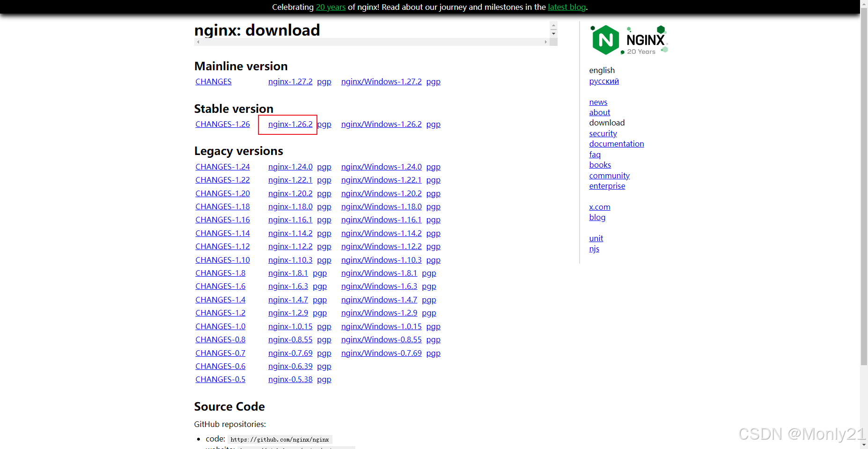Download nginx-1.16.1

pos(290,220)
